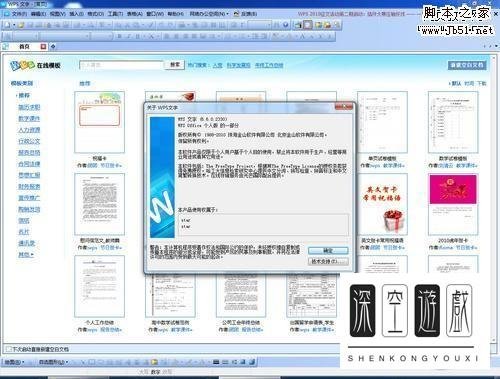Screen dimensions: 500x379
Task: Open the 宣传推广 category link
Action: 29,198
